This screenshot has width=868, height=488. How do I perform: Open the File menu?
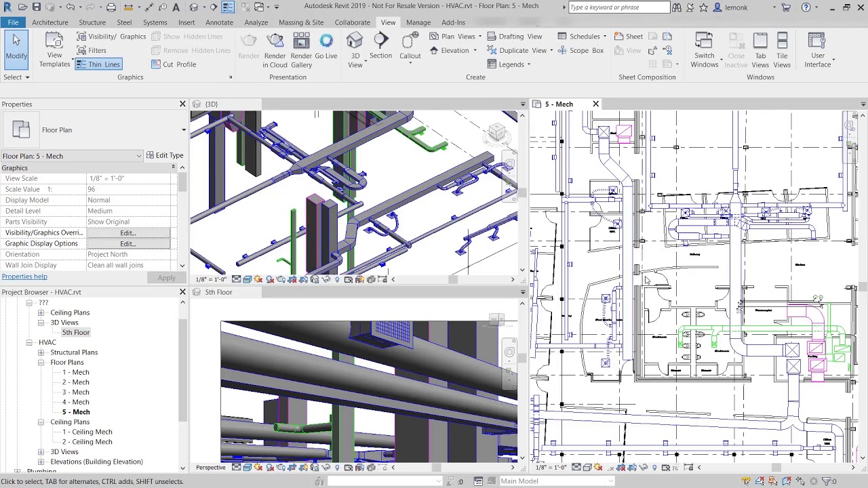point(13,22)
